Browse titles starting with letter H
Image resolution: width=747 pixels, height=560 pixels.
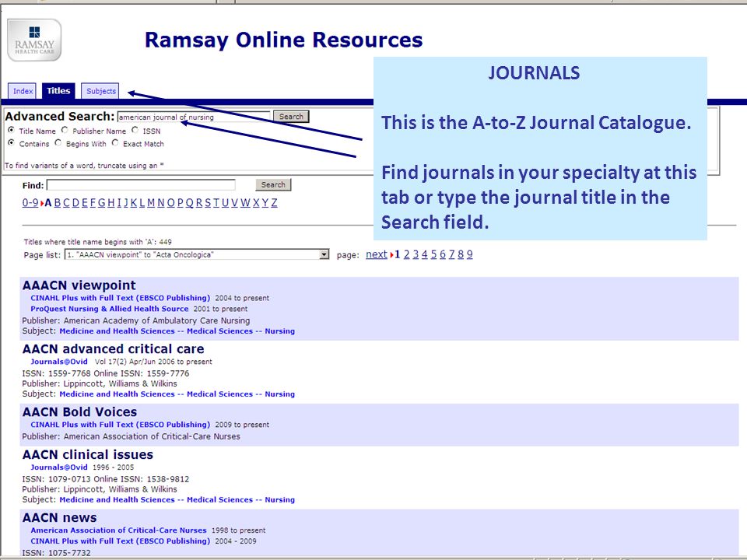tap(111, 203)
